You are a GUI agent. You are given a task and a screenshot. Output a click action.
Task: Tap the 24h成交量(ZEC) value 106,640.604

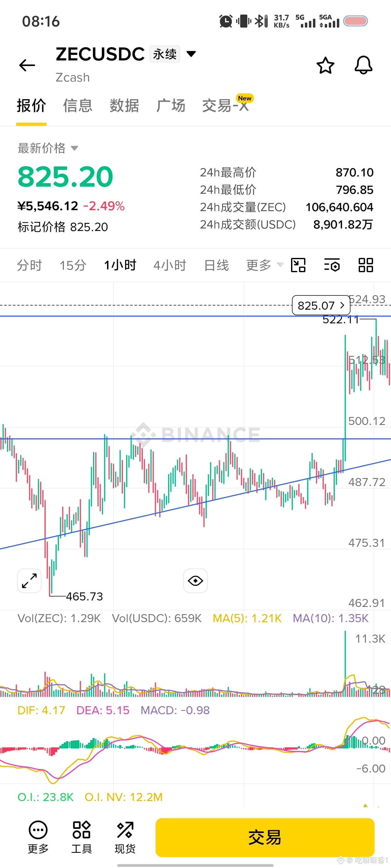click(339, 207)
